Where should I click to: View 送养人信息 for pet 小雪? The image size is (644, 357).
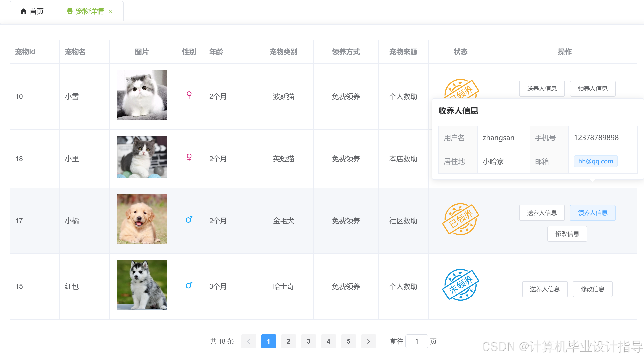(x=542, y=89)
